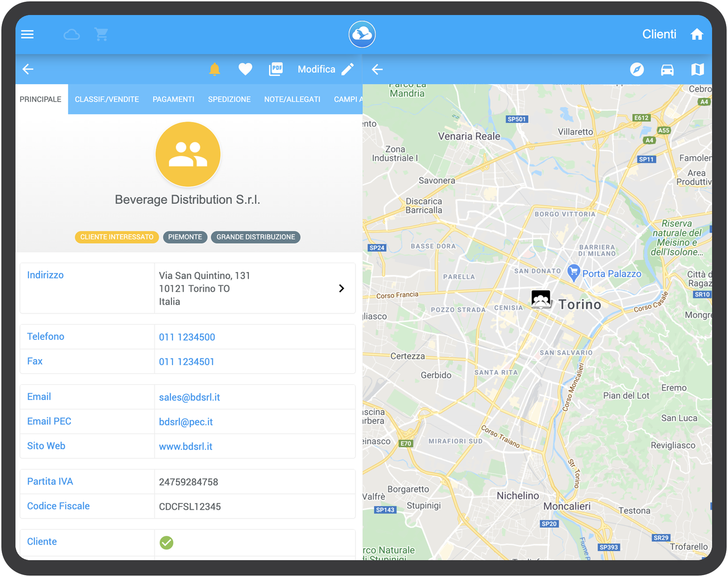Viewport: 728px width, 577px height.
Task: Click the GRANDE DISTRIBUZIONE tag
Action: pos(256,237)
